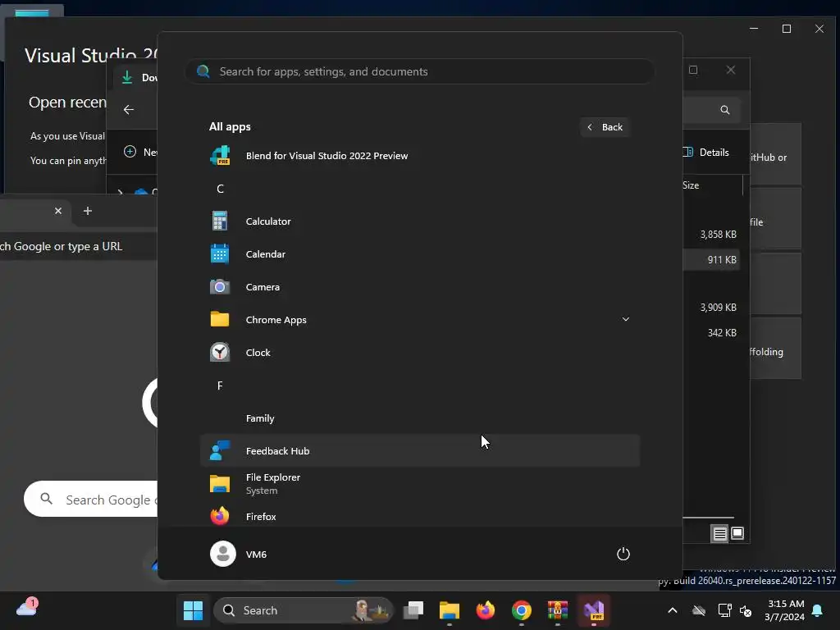The width and height of the screenshot is (840, 630).
Task: Open the Calendar app
Action: 419,254
